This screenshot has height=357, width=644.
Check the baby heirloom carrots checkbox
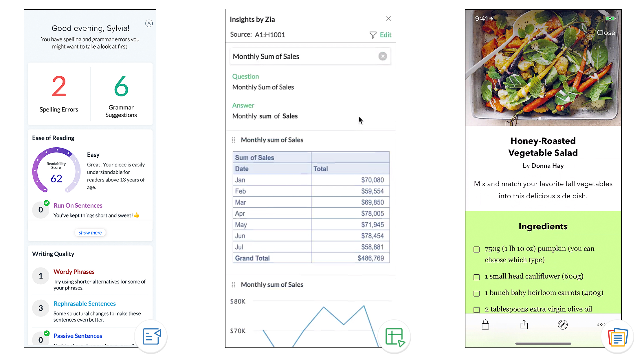(477, 292)
